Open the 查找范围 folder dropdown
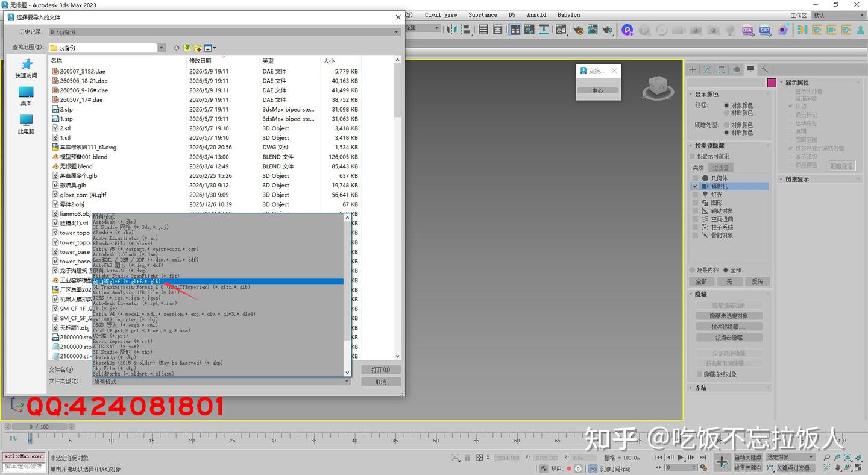The width and height of the screenshot is (868, 475). [162, 48]
